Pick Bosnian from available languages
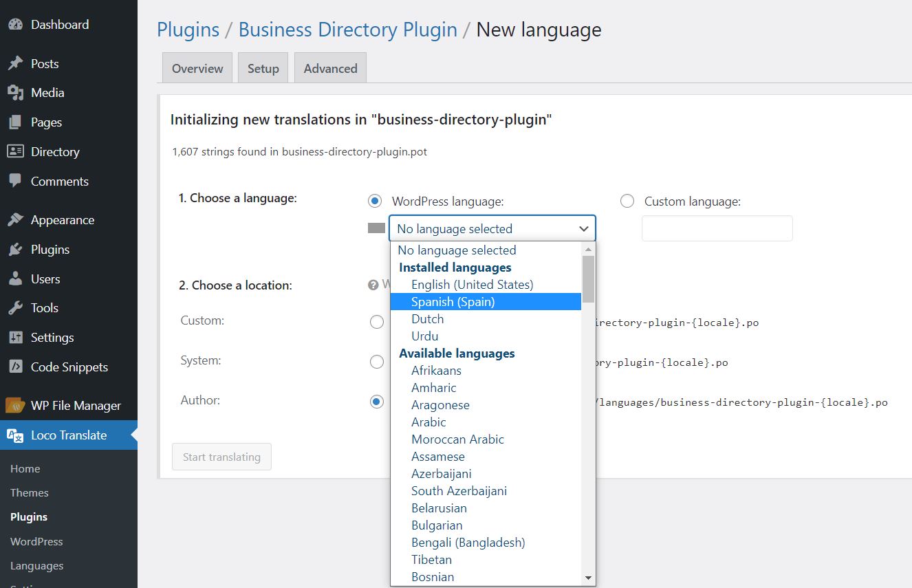 pos(486,577)
